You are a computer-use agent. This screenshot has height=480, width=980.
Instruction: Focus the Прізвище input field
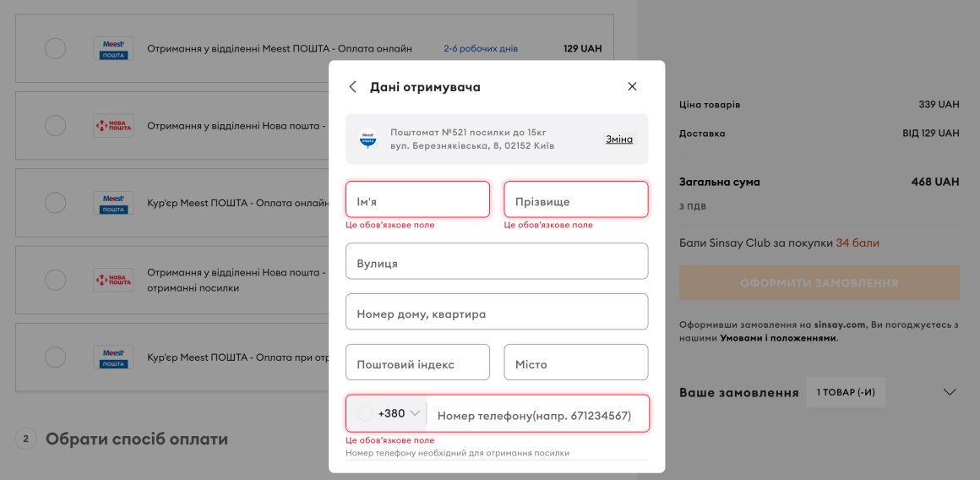click(576, 200)
